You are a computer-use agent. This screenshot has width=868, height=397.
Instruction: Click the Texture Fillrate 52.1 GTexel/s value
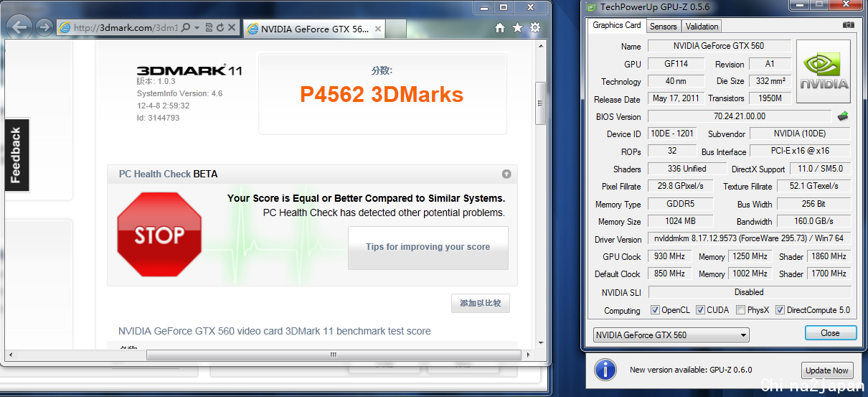pyautogui.click(x=813, y=186)
